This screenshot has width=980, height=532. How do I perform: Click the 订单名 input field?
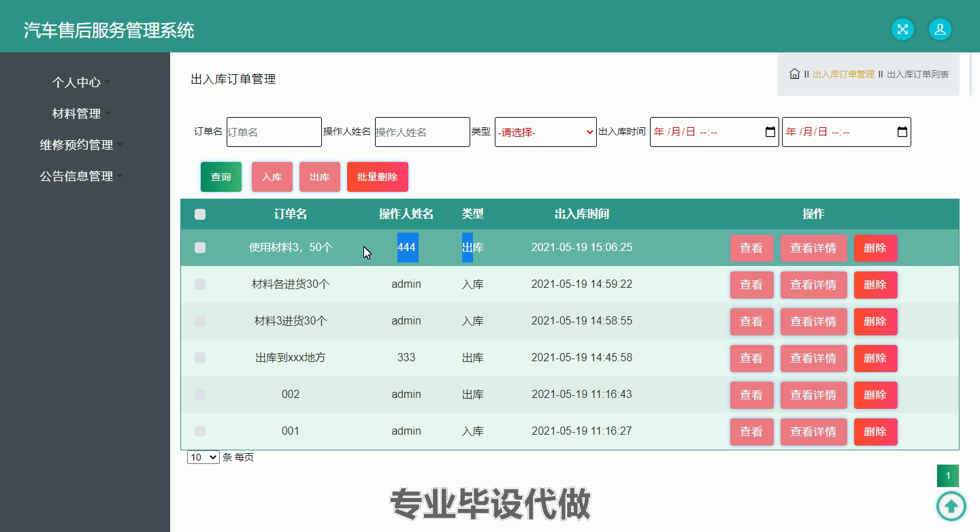274,132
